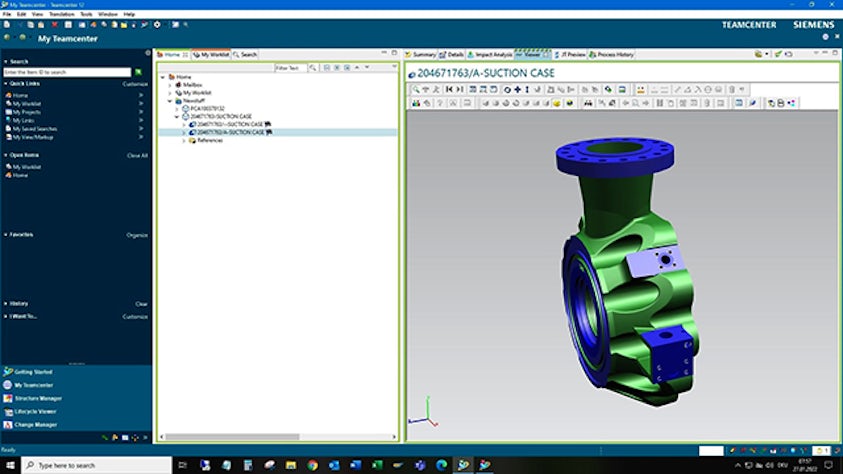Click the filter magnifier icon beside Filter Text

(313, 68)
